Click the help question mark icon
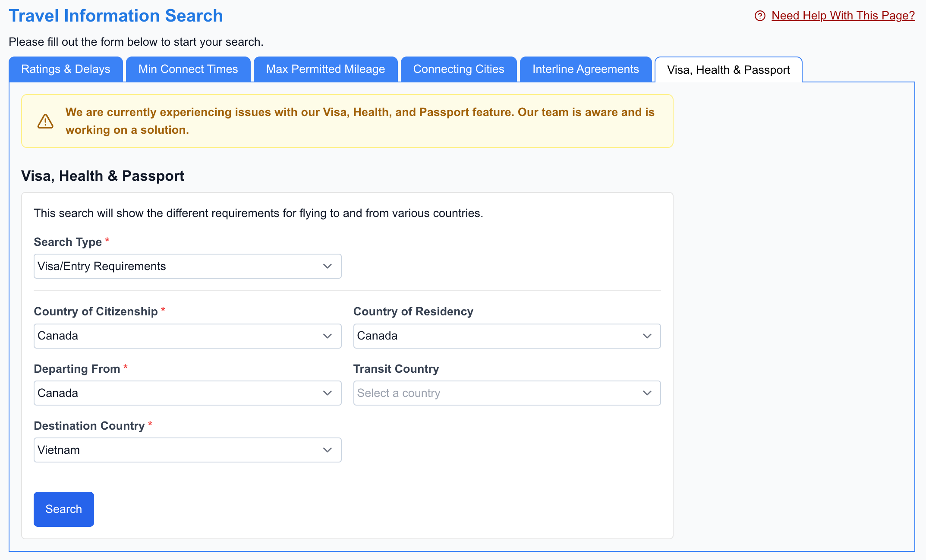926x560 pixels. click(760, 16)
